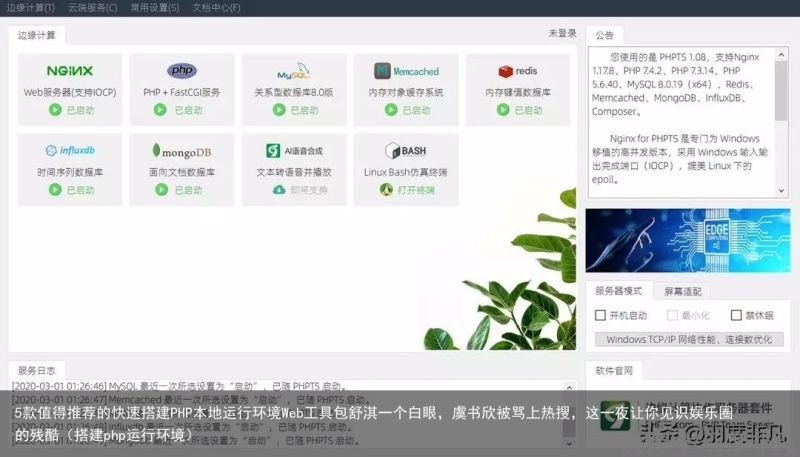Open the Bash terminal via 打开终端
Screen dimensions: 800x457
416,190
